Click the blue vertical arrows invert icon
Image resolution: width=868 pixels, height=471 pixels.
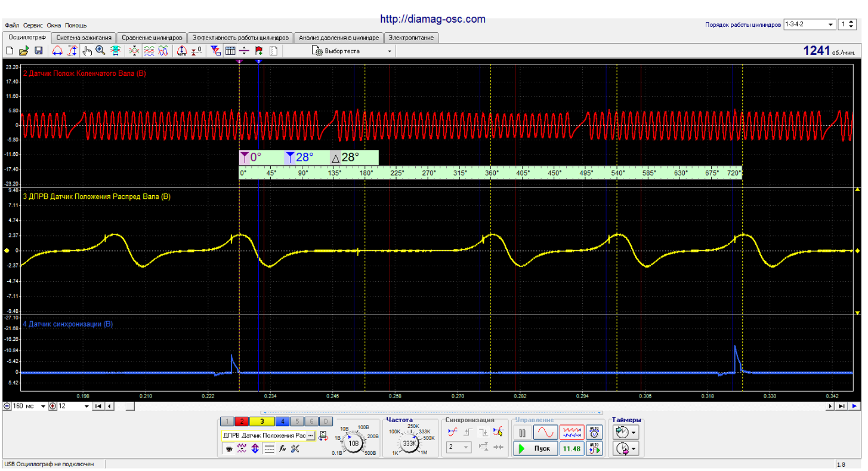255,449
